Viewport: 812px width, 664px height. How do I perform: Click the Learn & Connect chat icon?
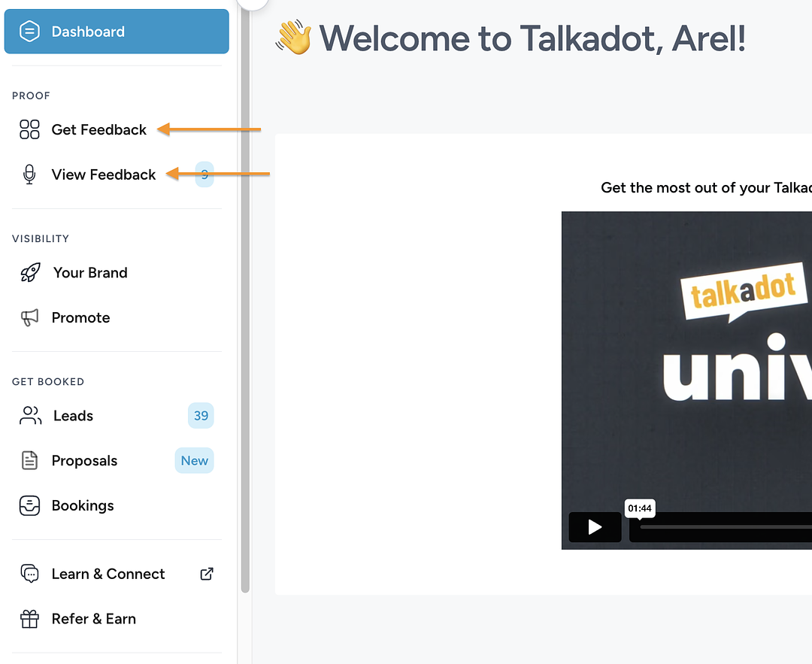point(29,574)
